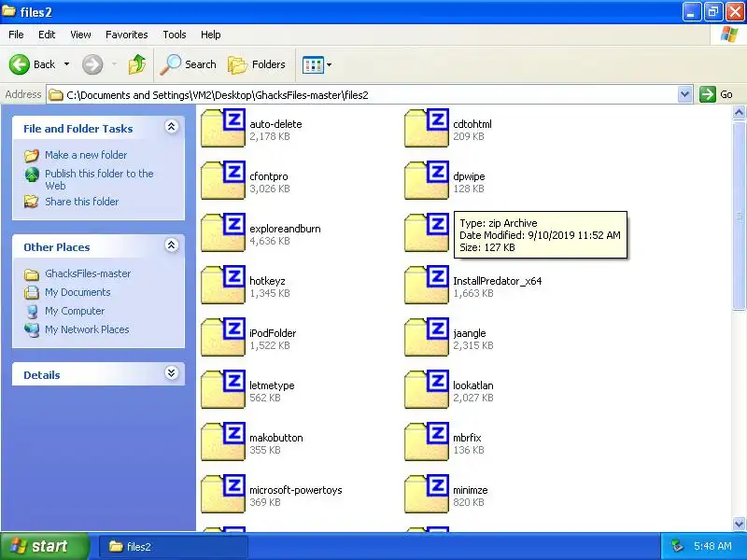Open the Tools menu
The image size is (747, 560).
click(175, 35)
